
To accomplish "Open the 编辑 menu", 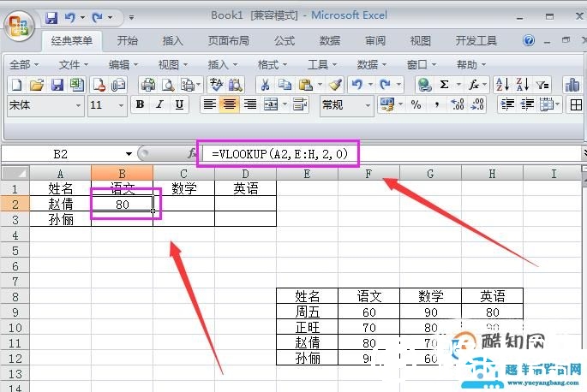I will (123, 65).
